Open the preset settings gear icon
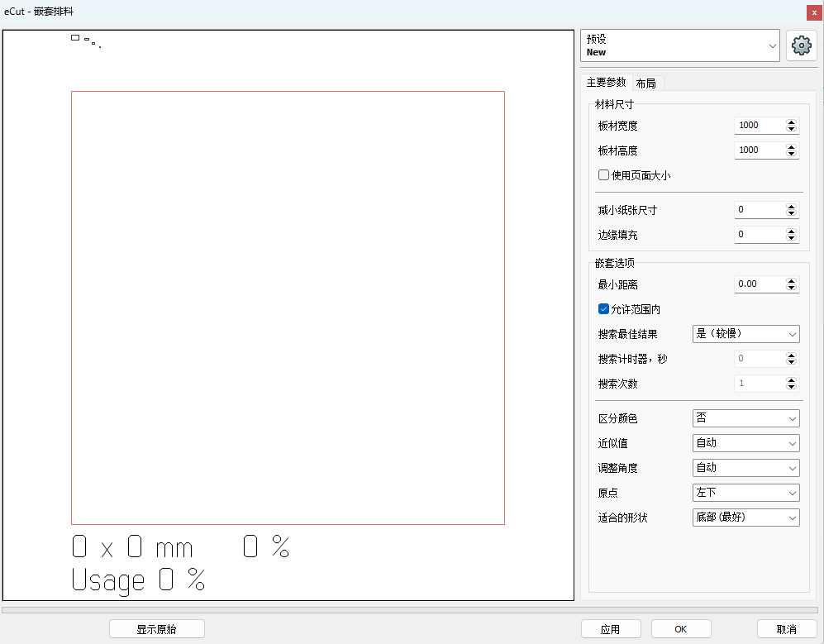824x644 pixels. point(801,45)
